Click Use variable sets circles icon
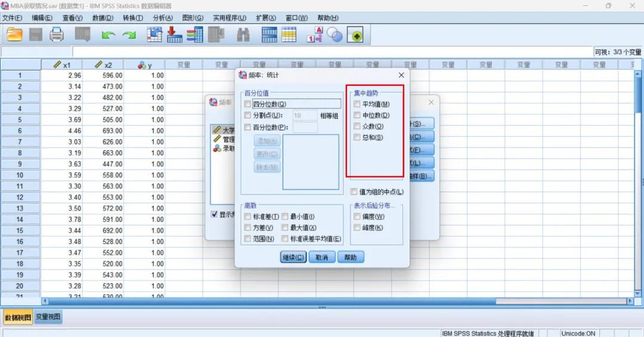The height and width of the screenshot is (337, 644). [x=335, y=35]
